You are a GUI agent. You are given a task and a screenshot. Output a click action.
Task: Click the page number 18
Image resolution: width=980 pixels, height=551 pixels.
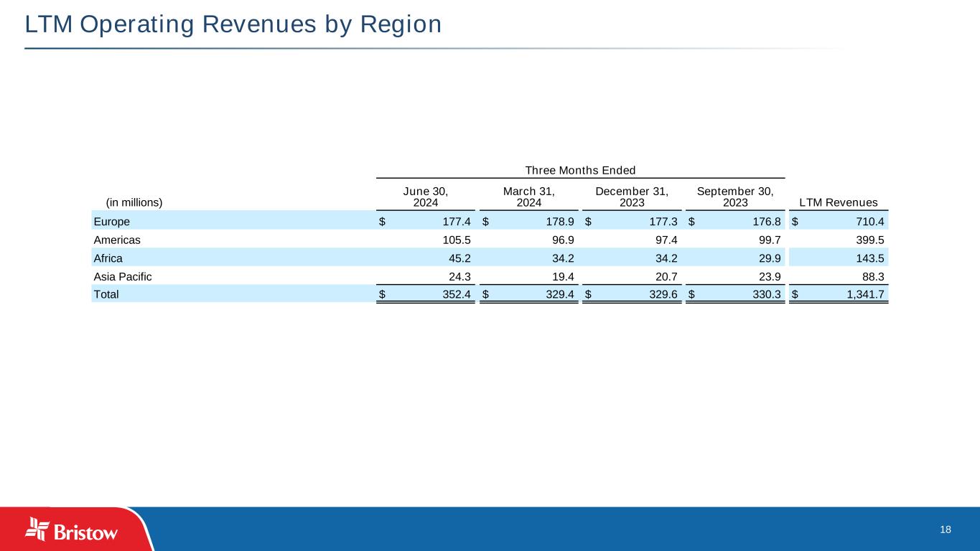coord(945,529)
